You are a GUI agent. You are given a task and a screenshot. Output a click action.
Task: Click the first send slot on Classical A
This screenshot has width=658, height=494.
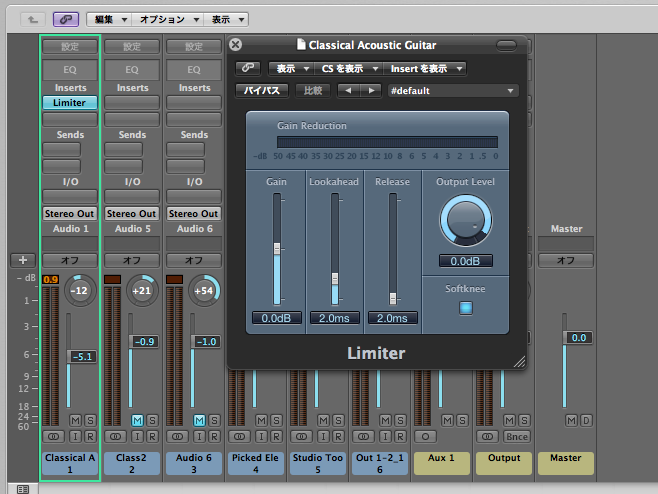(x=61, y=149)
